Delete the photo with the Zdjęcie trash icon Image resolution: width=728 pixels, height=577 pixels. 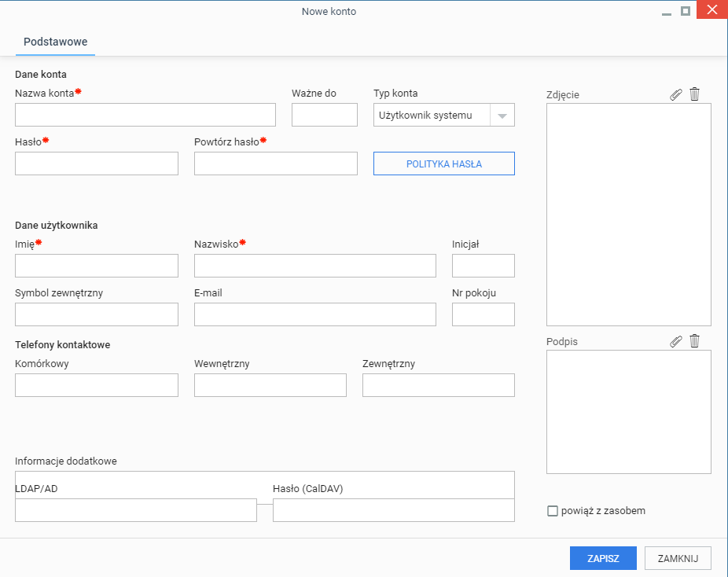pyautogui.click(x=694, y=94)
